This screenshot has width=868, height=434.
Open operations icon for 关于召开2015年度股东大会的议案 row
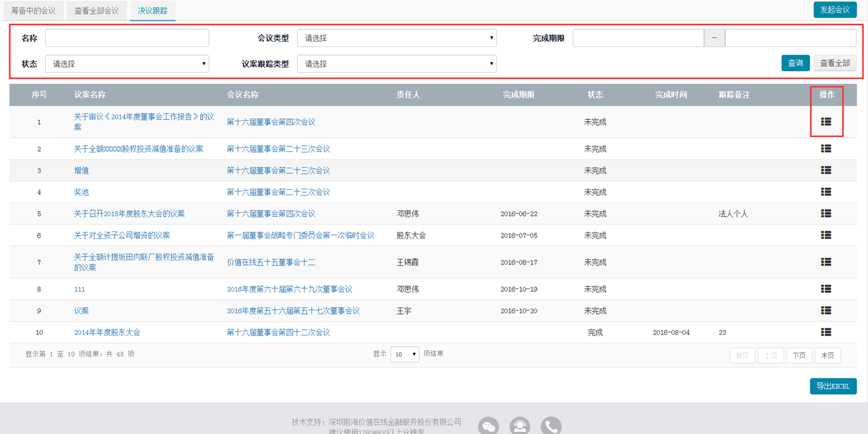(x=826, y=214)
